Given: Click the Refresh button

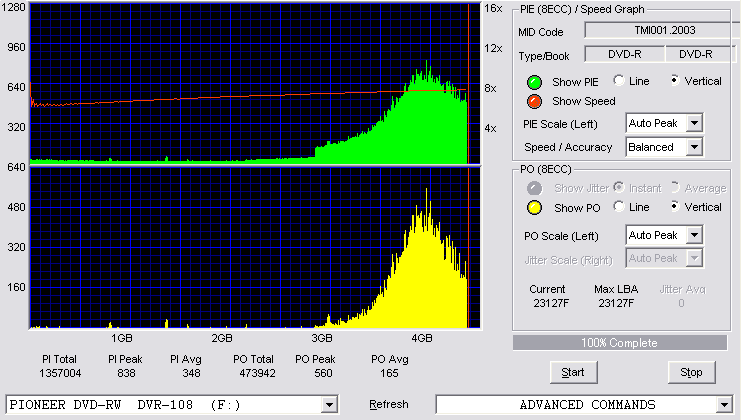Looking at the screenshot, I should tap(389, 404).
